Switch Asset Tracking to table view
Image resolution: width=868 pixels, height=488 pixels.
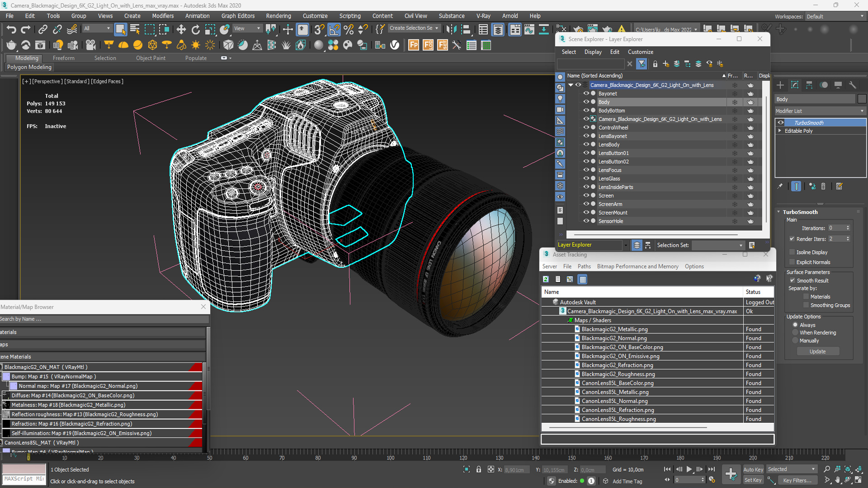(583, 279)
